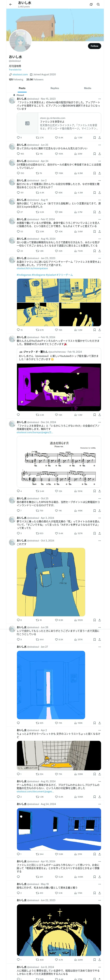The height and width of the screenshot is (980, 110).
Task: Switch to the Replies tab
Action: click(55, 88)
